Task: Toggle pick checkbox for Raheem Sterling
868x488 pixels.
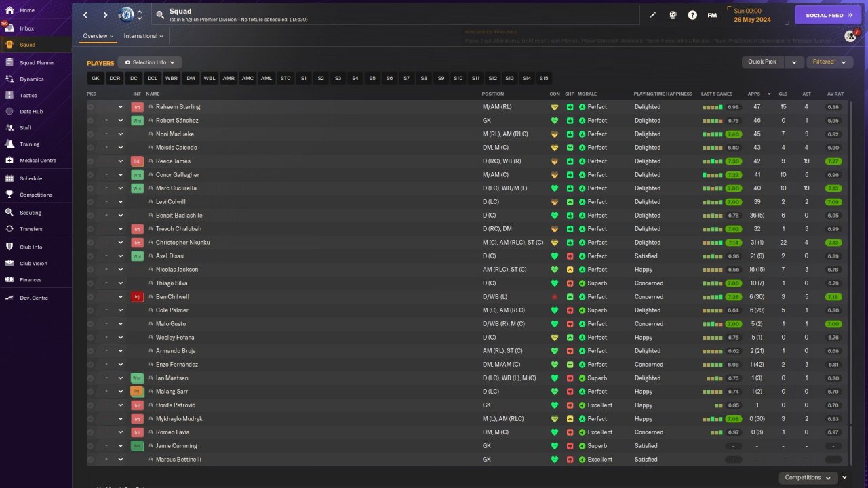Action: pos(91,107)
